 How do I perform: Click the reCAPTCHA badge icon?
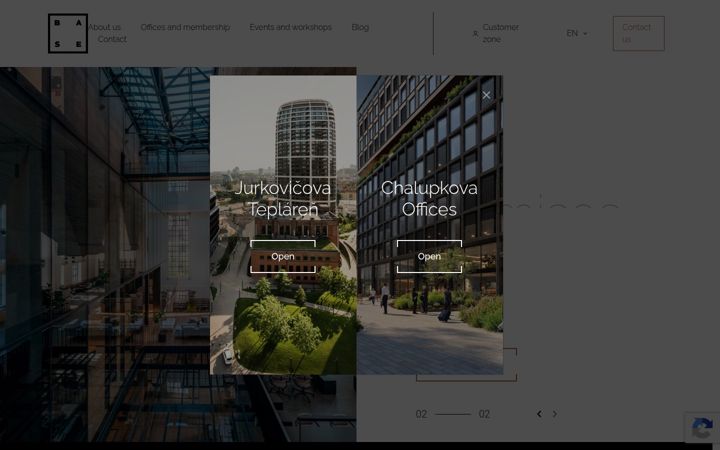pyautogui.click(x=702, y=428)
